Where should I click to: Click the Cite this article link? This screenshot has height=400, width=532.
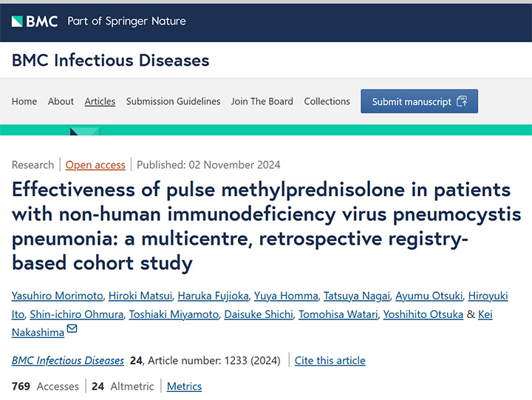(x=330, y=360)
